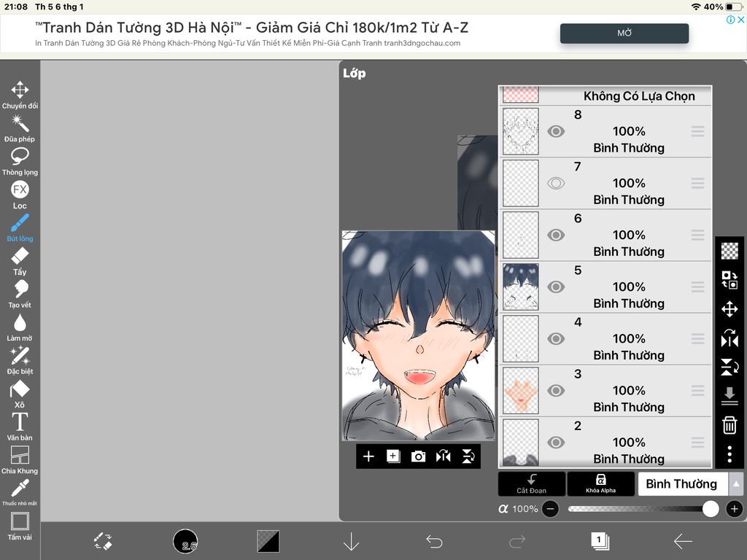Click the opacity alpha slider knob
Screen dimensions: 747x560
point(711,509)
